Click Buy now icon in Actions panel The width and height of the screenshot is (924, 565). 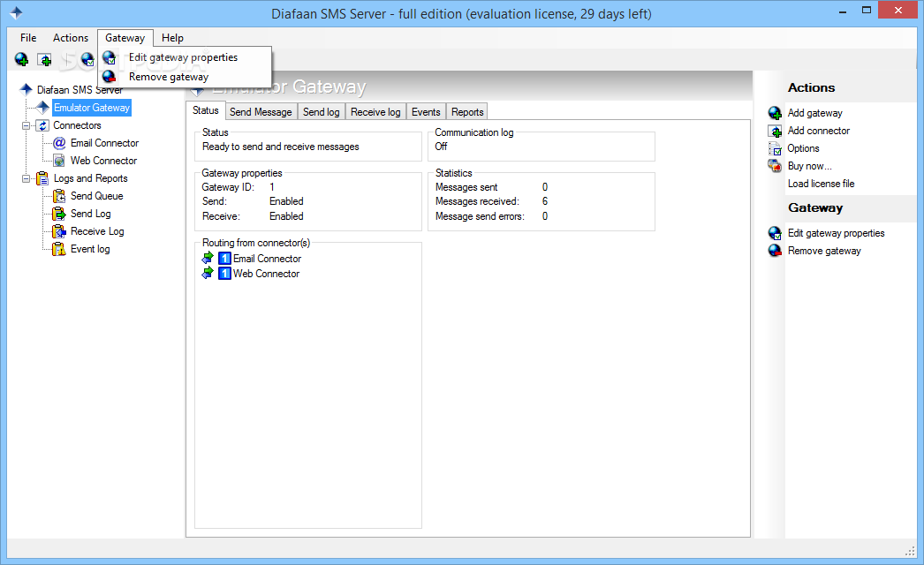coord(775,166)
